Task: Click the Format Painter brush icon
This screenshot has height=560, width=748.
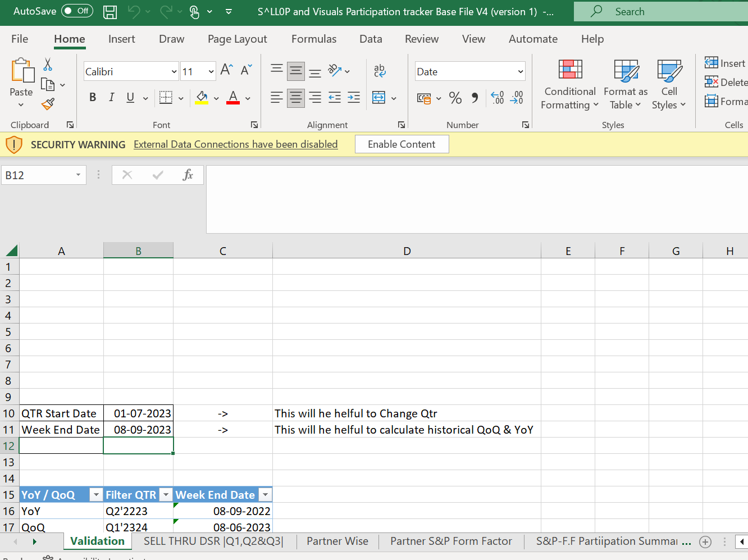Action: click(x=48, y=104)
